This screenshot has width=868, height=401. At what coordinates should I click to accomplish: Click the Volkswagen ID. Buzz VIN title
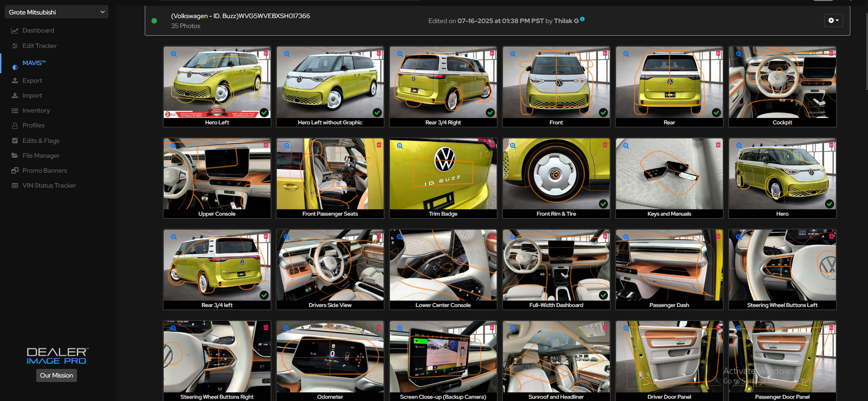[x=241, y=16]
